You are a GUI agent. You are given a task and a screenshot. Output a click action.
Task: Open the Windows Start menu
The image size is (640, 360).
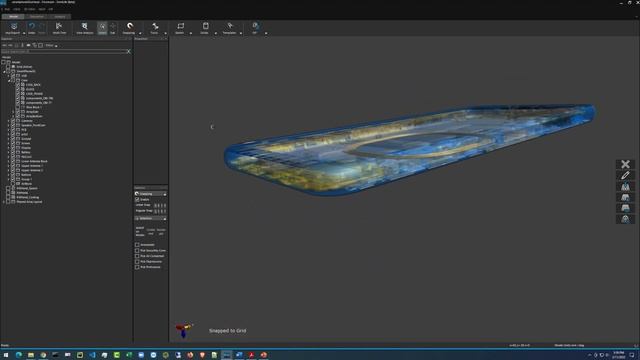click(6, 355)
